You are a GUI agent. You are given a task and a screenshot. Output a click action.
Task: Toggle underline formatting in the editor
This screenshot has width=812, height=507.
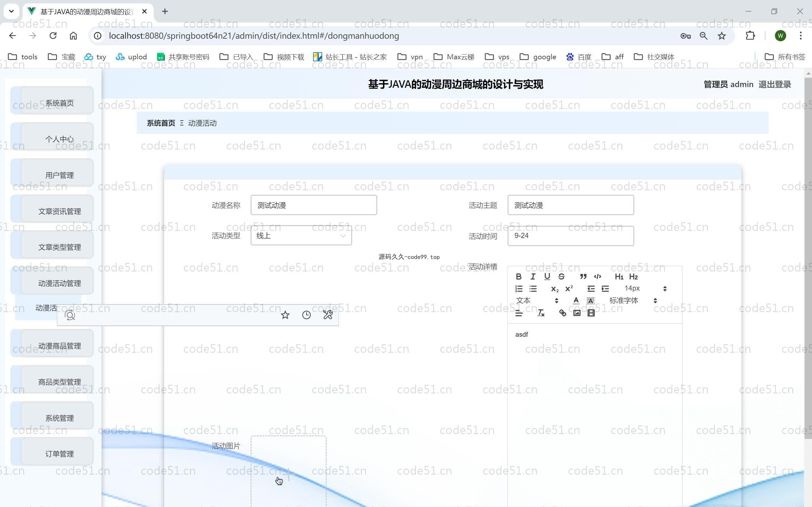pos(547,277)
